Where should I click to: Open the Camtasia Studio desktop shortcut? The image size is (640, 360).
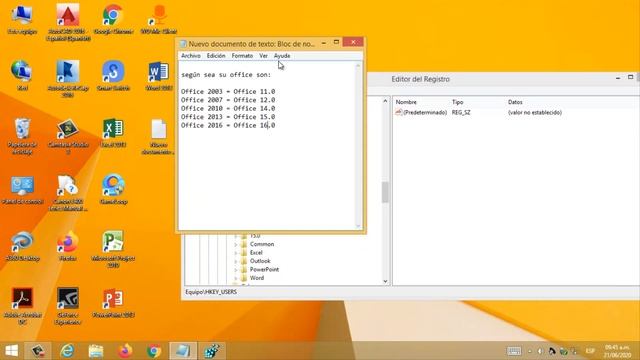click(x=68, y=136)
